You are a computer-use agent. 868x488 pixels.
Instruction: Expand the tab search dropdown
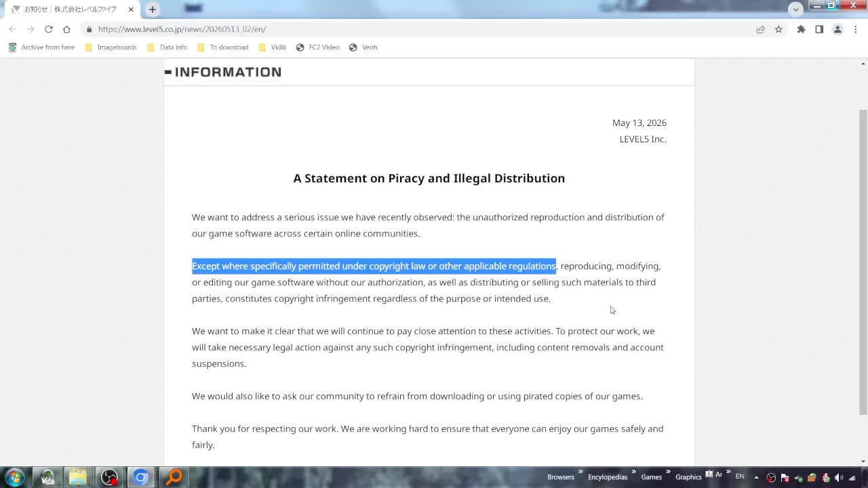click(795, 9)
